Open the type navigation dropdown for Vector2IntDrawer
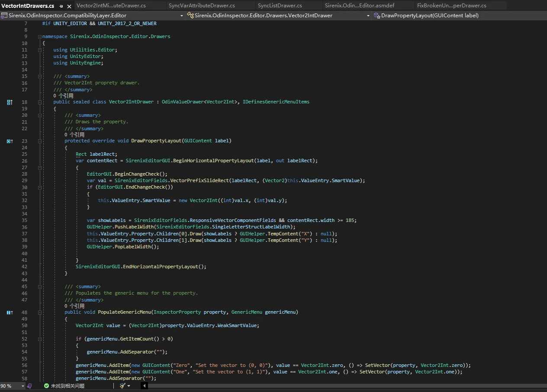 click(279, 15)
